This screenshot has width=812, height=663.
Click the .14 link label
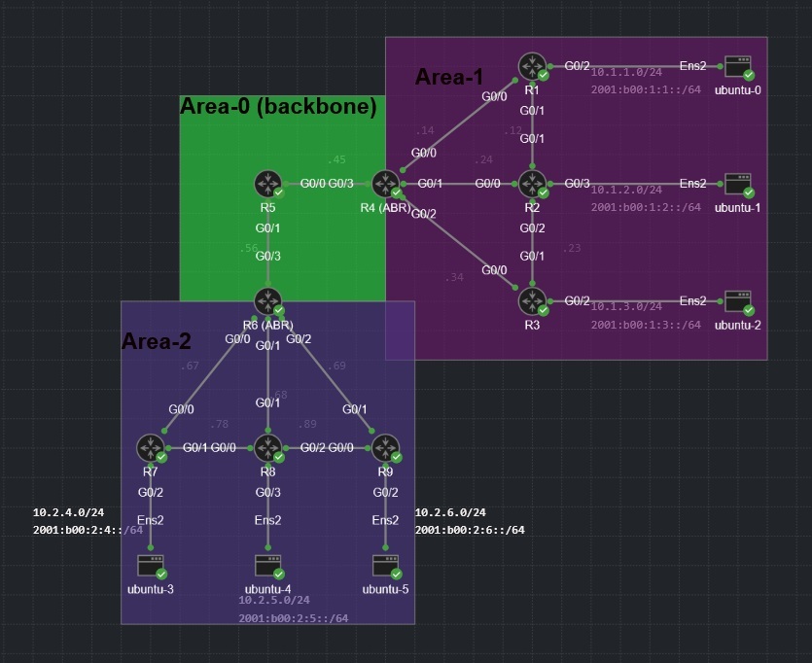(x=425, y=130)
